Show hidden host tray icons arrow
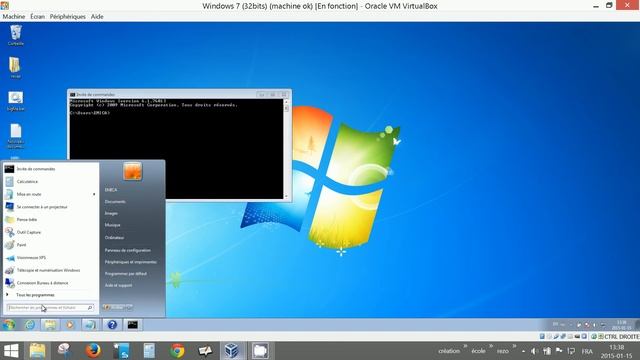The height and width of the screenshot is (360, 640). (x=523, y=351)
